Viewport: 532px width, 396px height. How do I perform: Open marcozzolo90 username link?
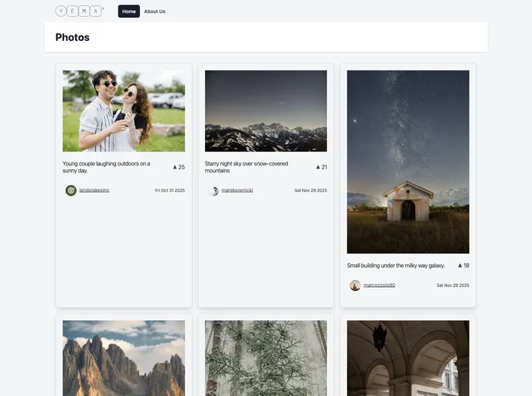click(x=379, y=285)
